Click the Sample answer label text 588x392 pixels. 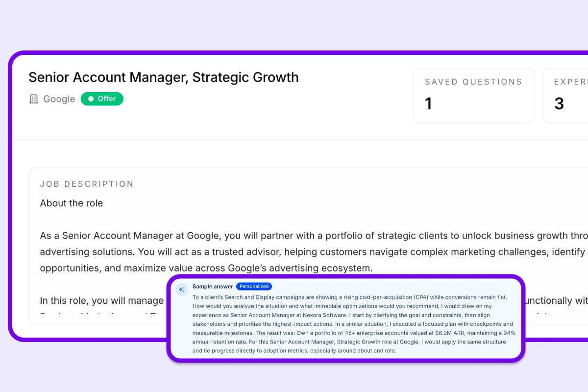(x=213, y=286)
